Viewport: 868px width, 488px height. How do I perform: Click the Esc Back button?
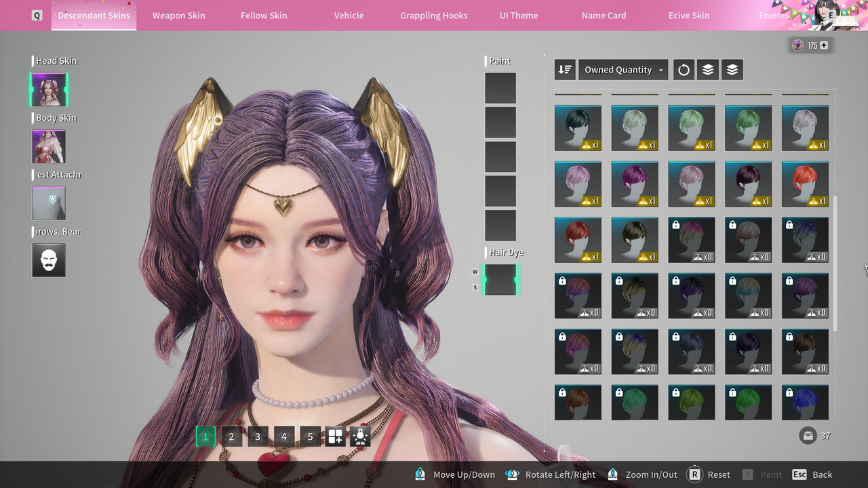pyautogui.click(x=812, y=474)
